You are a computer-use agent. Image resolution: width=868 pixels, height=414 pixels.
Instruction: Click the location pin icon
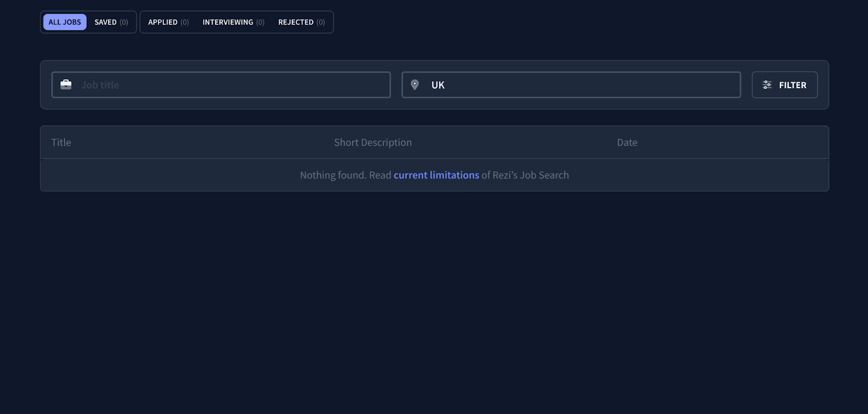coord(415,85)
